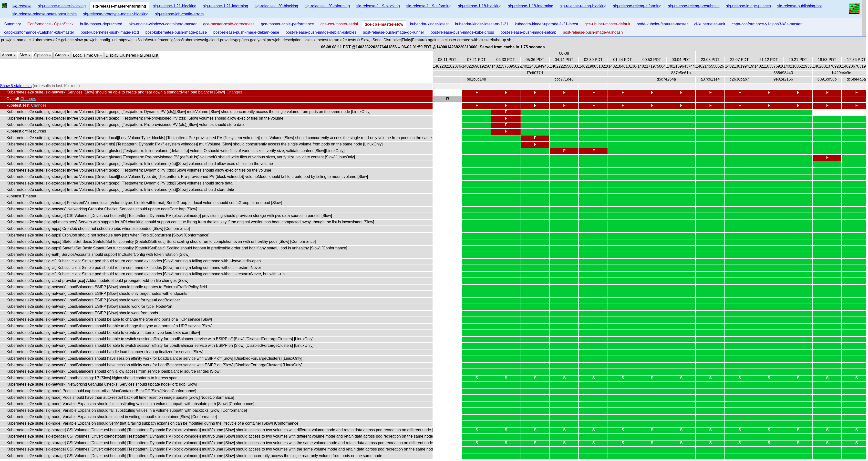Click commit header 588d98440
The image size is (868, 461).
coord(783,73)
